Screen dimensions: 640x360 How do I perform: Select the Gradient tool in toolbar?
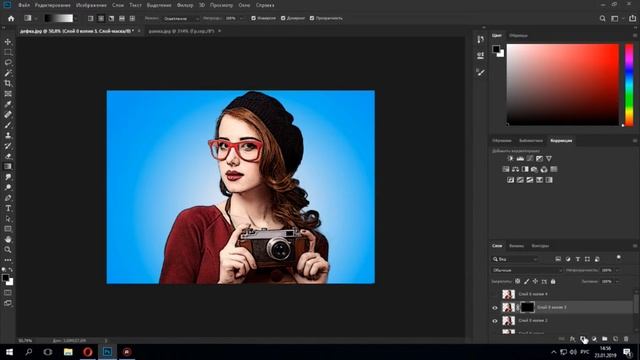(8, 167)
